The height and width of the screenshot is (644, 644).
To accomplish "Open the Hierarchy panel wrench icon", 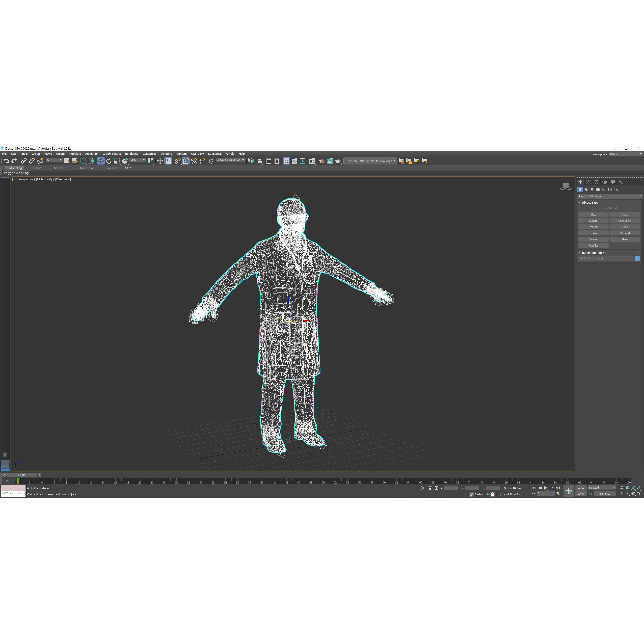I will [621, 182].
